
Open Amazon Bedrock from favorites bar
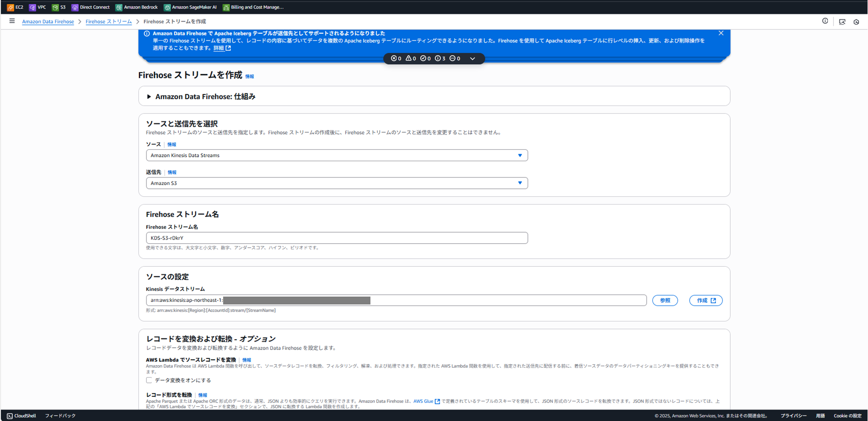136,7
